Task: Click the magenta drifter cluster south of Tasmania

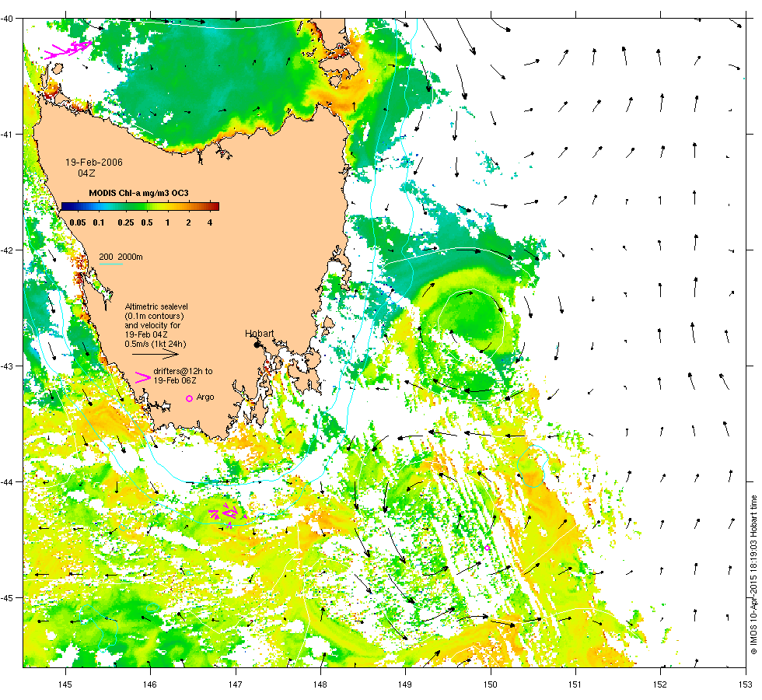Action: [227, 513]
